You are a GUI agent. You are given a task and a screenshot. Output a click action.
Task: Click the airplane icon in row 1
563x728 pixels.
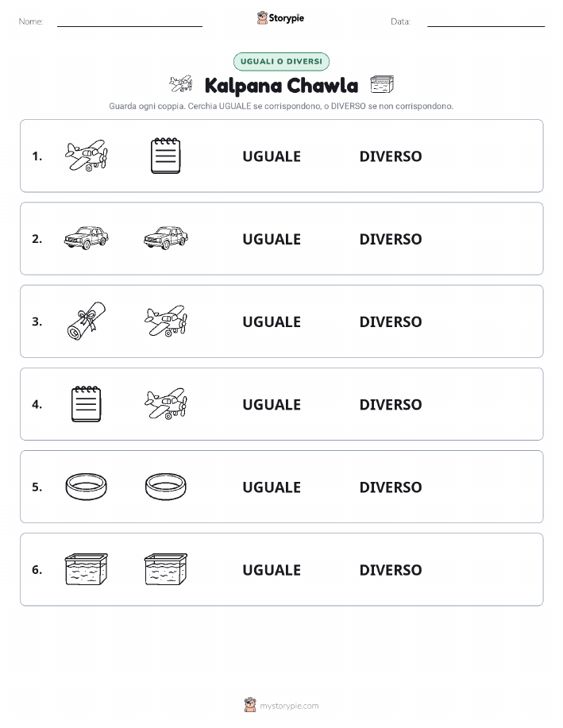87,156
